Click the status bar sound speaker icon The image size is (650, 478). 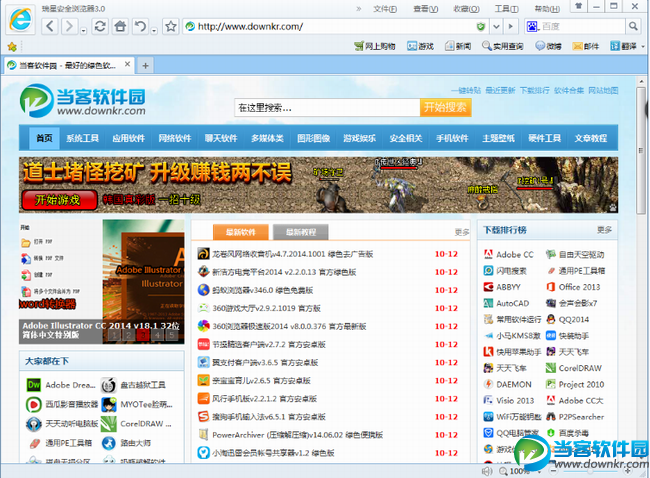[x=487, y=471]
